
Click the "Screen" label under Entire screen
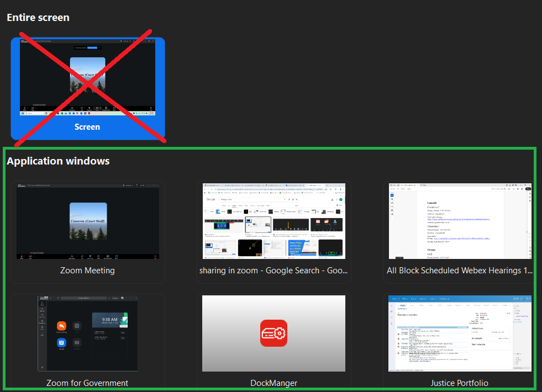[87, 127]
